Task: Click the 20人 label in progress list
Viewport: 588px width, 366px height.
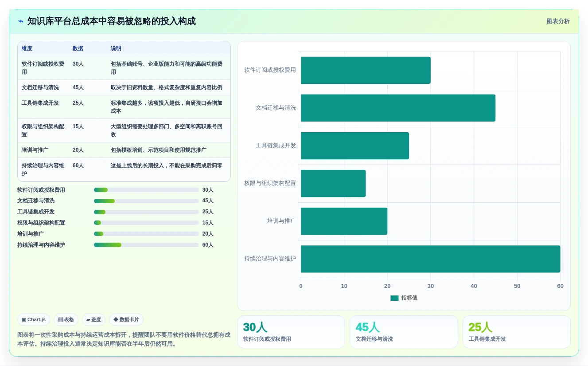Action: click(x=208, y=234)
